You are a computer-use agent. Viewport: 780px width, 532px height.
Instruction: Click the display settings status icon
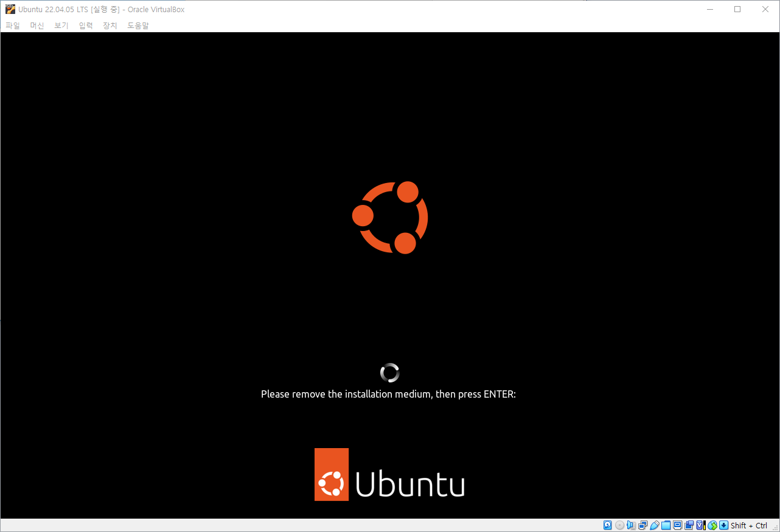coord(677,525)
